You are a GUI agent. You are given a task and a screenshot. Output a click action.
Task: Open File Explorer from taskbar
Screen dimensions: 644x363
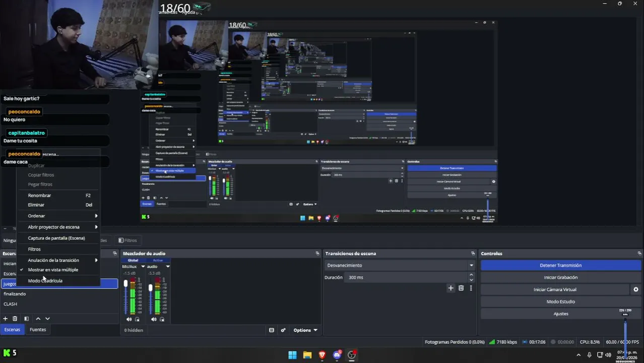[307, 355]
